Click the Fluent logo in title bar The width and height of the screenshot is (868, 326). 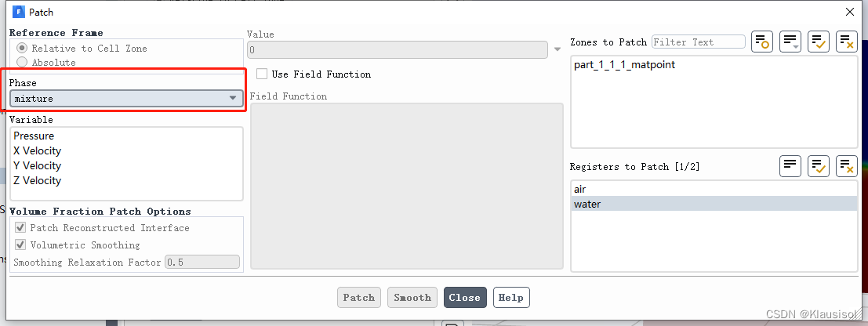tap(19, 13)
